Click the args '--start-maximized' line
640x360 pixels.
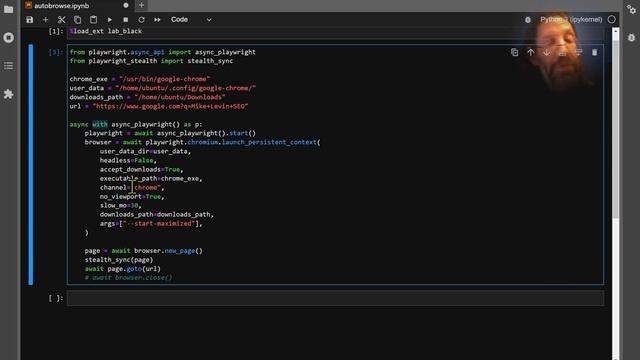tap(151, 223)
